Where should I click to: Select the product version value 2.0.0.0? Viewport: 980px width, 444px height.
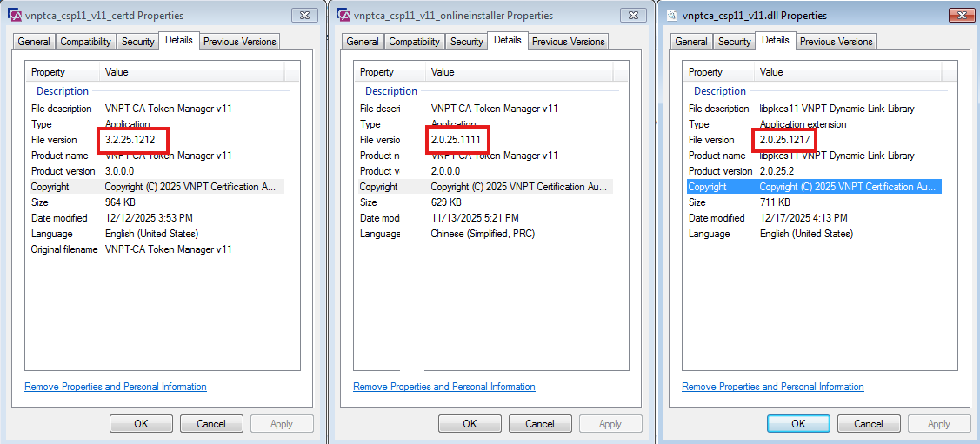[445, 171]
